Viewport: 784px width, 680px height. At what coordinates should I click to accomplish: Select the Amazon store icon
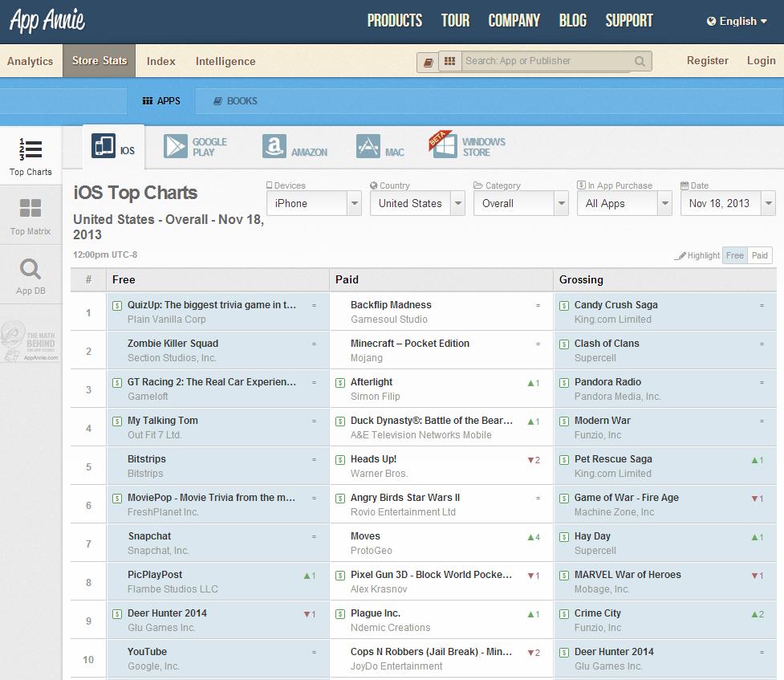click(x=274, y=146)
